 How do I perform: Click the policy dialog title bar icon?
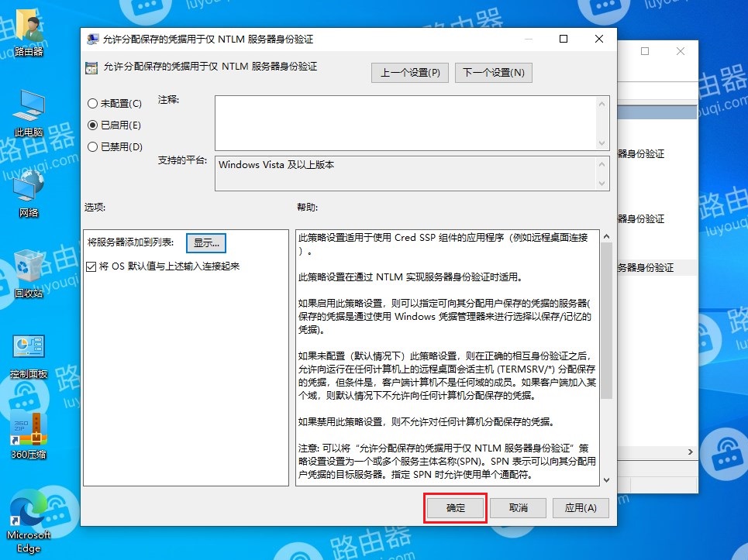[x=92, y=39]
